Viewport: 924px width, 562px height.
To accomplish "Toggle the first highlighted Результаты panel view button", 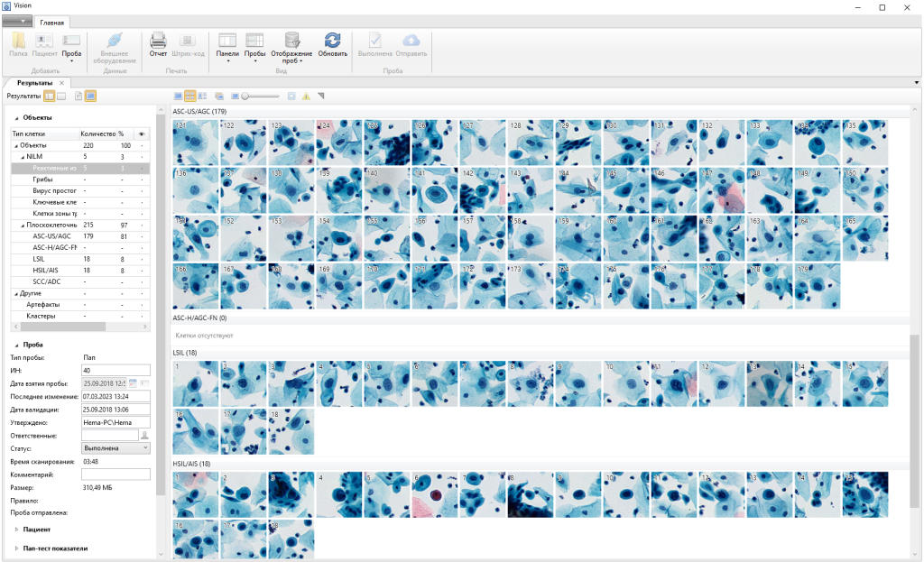I will tap(50, 96).
